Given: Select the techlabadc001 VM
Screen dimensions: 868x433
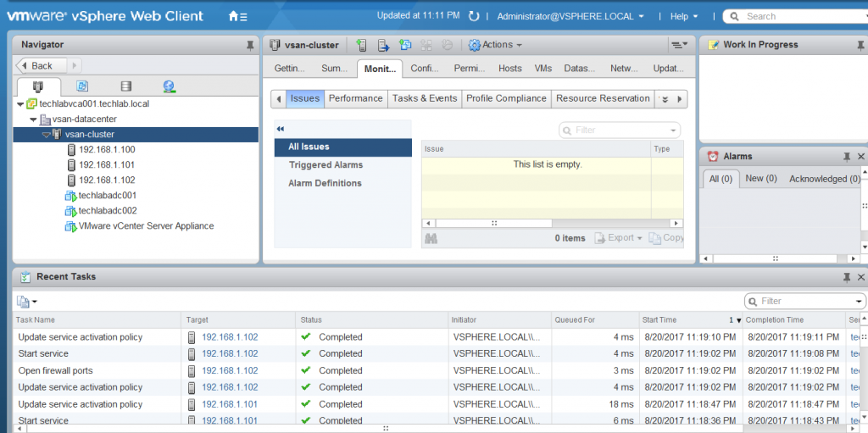Looking at the screenshot, I should pyautogui.click(x=108, y=196).
